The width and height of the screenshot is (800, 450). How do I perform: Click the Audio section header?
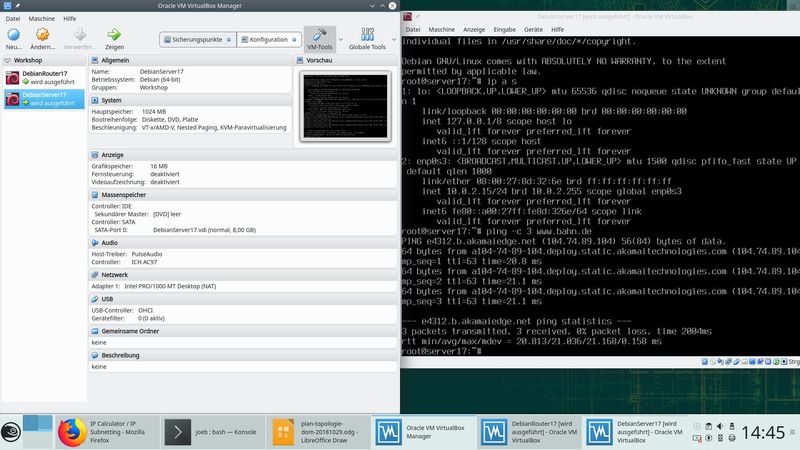pyautogui.click(x=243, y=243)
